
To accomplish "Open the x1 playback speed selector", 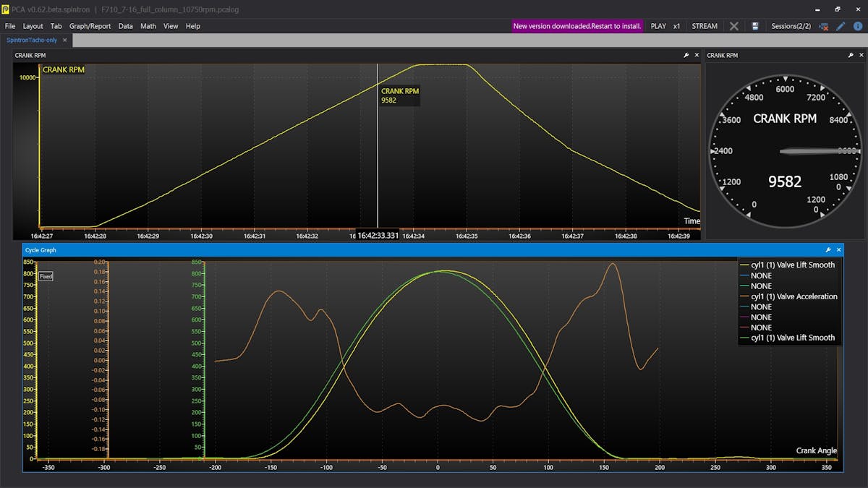I will click(677, 26).
